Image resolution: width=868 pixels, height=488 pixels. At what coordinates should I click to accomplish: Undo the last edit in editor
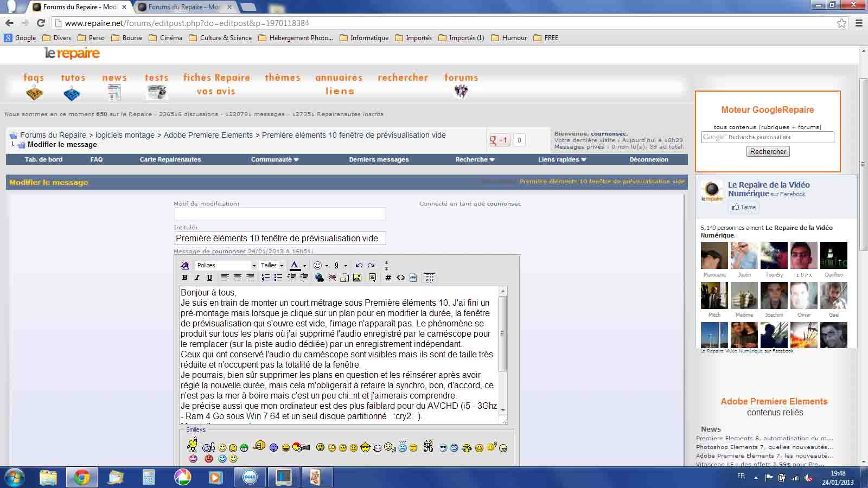click(359, 265)
